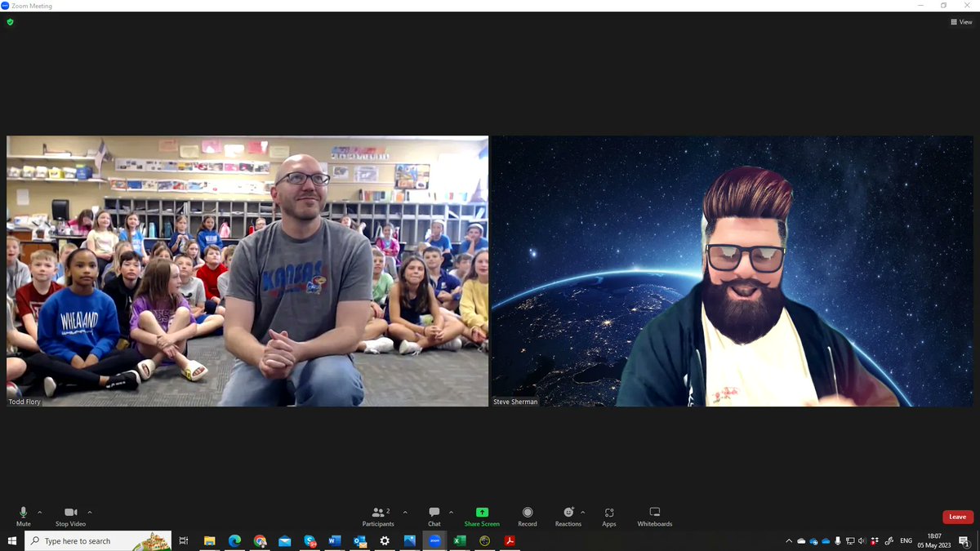Switch input language via ENG indicator
This screenshot has width=980, height=551.
906,540
